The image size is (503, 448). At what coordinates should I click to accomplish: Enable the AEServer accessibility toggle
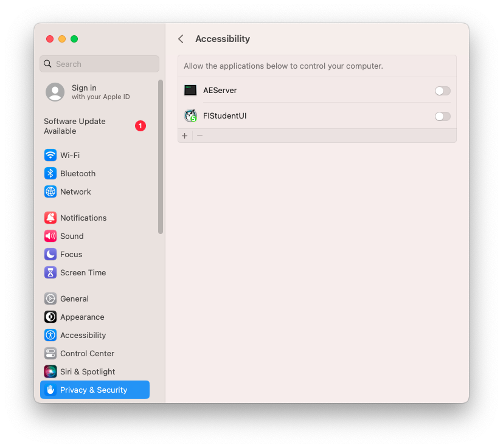click(442, 91)
